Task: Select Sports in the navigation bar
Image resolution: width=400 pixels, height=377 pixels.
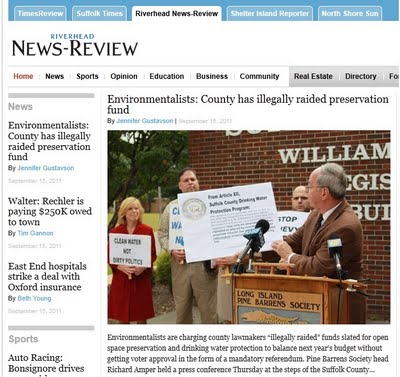Action: click(x=87, y=76)
